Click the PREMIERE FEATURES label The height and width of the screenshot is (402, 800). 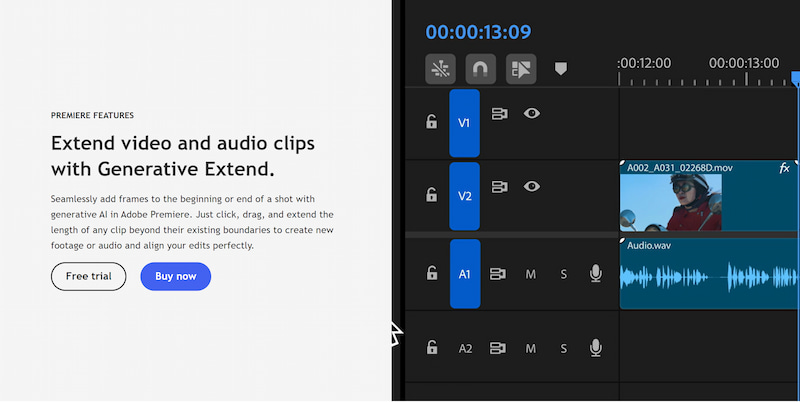(92, 115)
